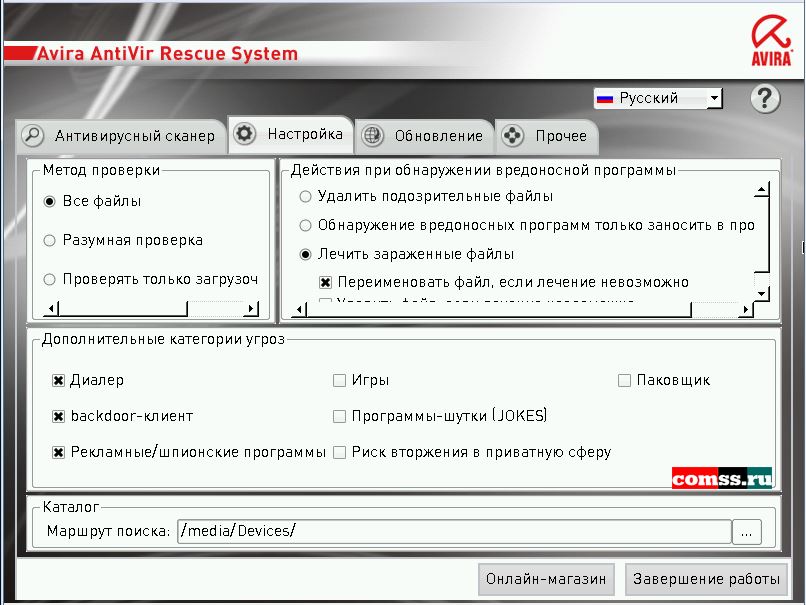Open the Антивирусный сканер tab
This screenshot has height=605, width=806.
click(121, 136)
